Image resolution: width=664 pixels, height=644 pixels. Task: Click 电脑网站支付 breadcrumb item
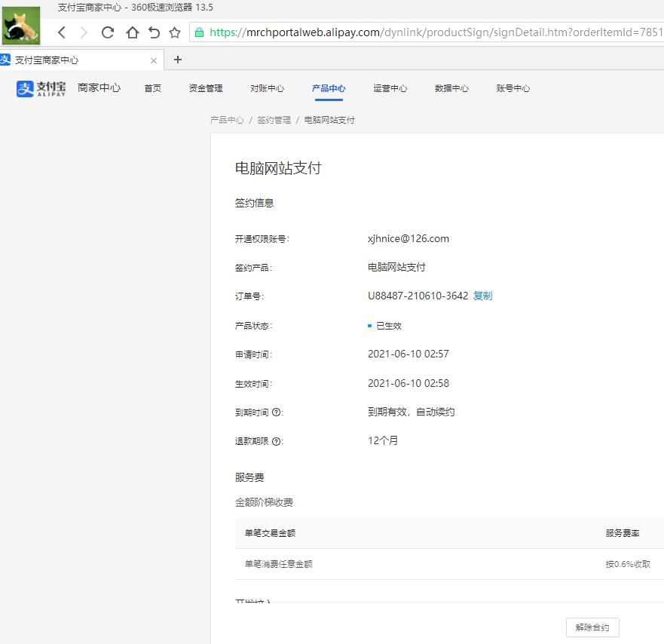tap(329, 120)
